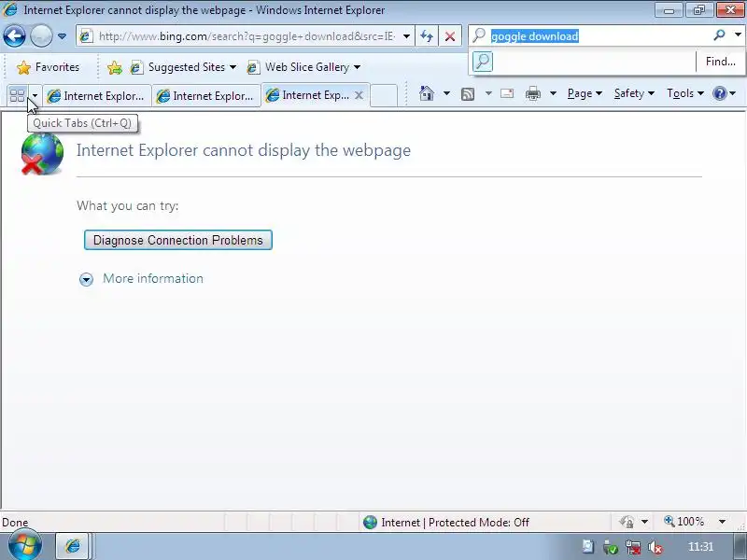Click the network disconnected tray icon
This screenshot has width=747, height=560.
633,548
